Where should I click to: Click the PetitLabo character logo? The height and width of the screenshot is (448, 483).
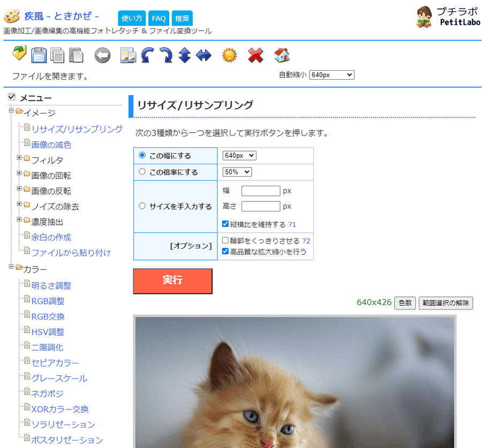(424, 17)
